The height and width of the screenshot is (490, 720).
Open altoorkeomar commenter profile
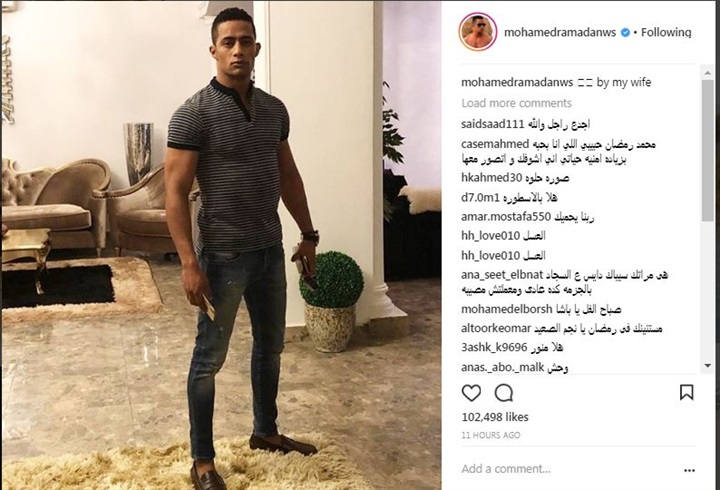tap(496, 328)
